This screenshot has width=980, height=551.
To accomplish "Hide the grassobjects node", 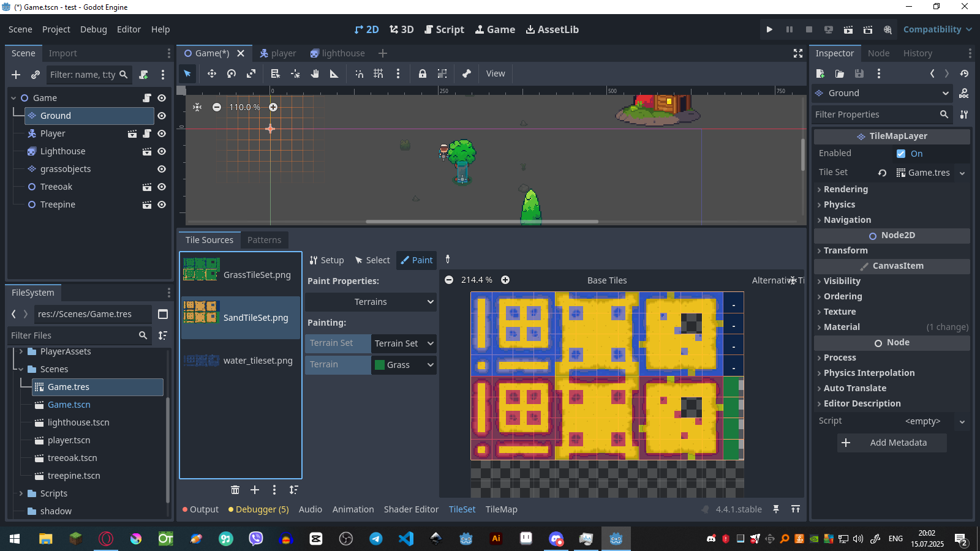I will [161, 169].
